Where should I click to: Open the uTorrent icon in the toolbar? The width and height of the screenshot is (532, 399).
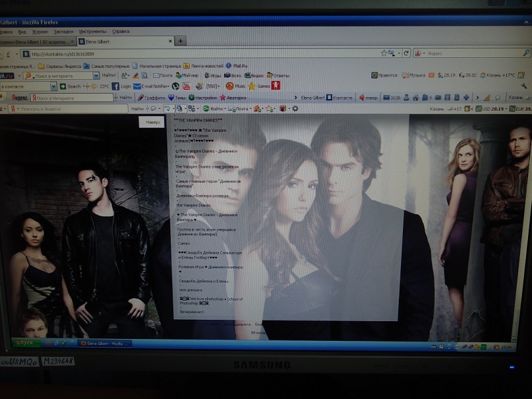[175, 86]
